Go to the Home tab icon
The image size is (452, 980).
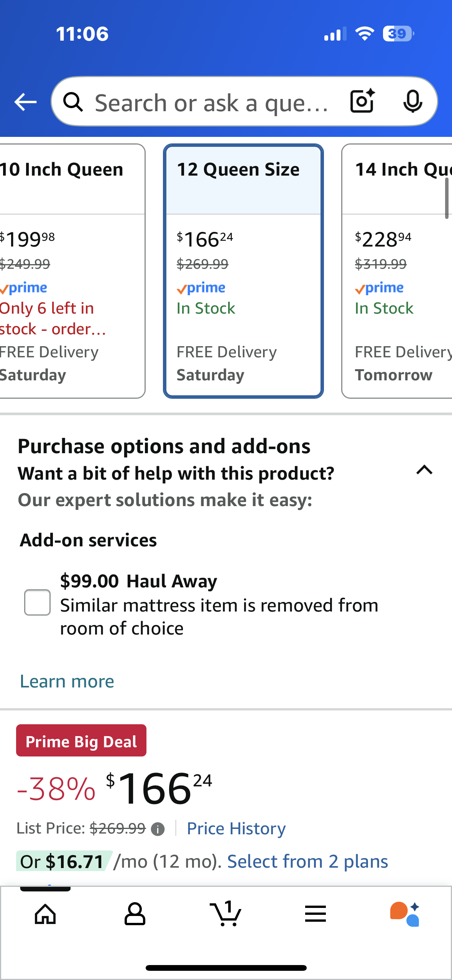click(45, 914)
